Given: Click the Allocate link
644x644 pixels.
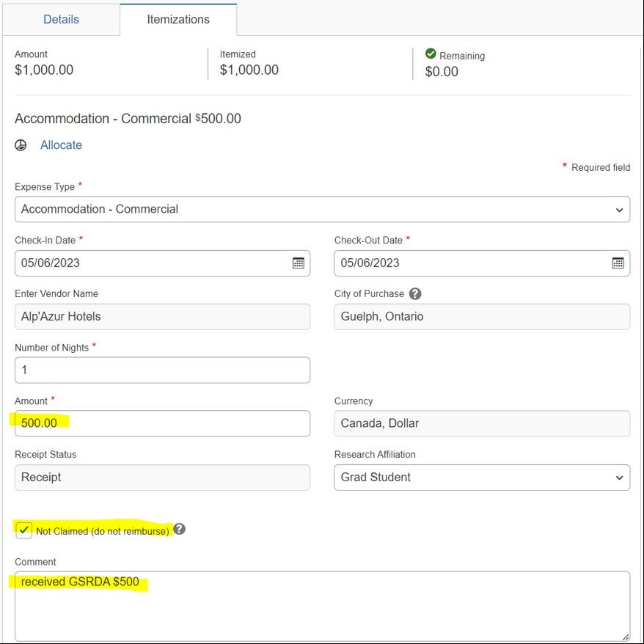Looking at the screenshot, I should [x=61, y=145].
